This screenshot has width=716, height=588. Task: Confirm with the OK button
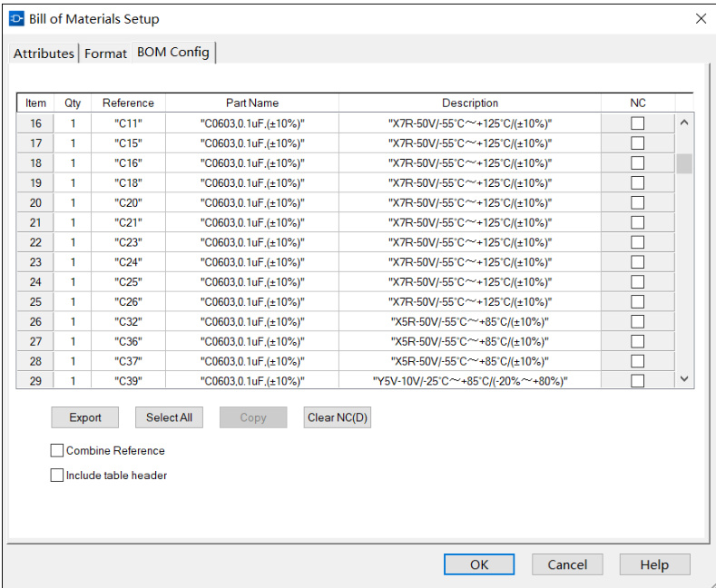(x=479, y=564)
